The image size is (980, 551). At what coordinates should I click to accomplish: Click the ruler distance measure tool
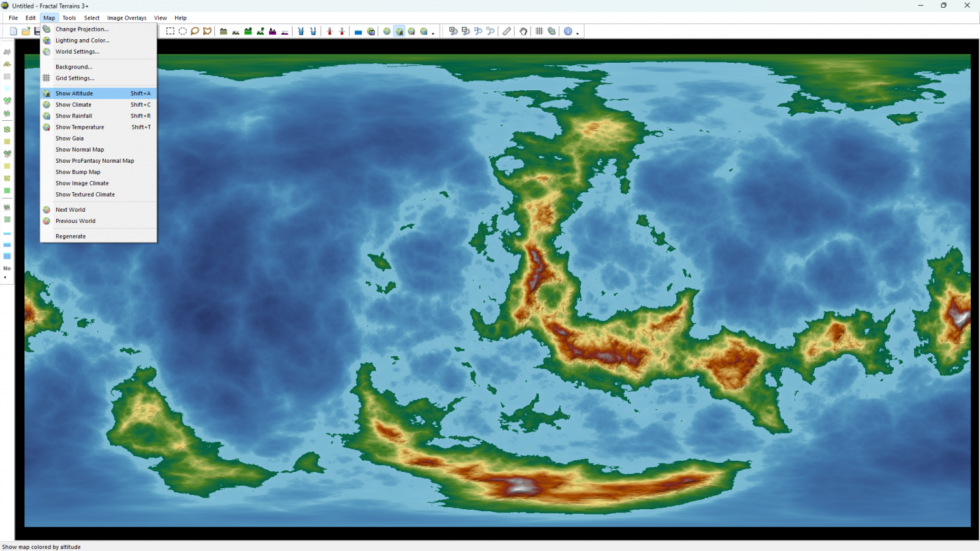(x=507, y=31)
